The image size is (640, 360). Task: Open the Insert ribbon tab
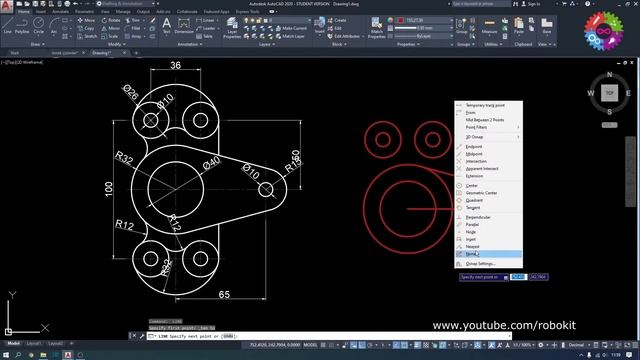[x=41, y=11]
